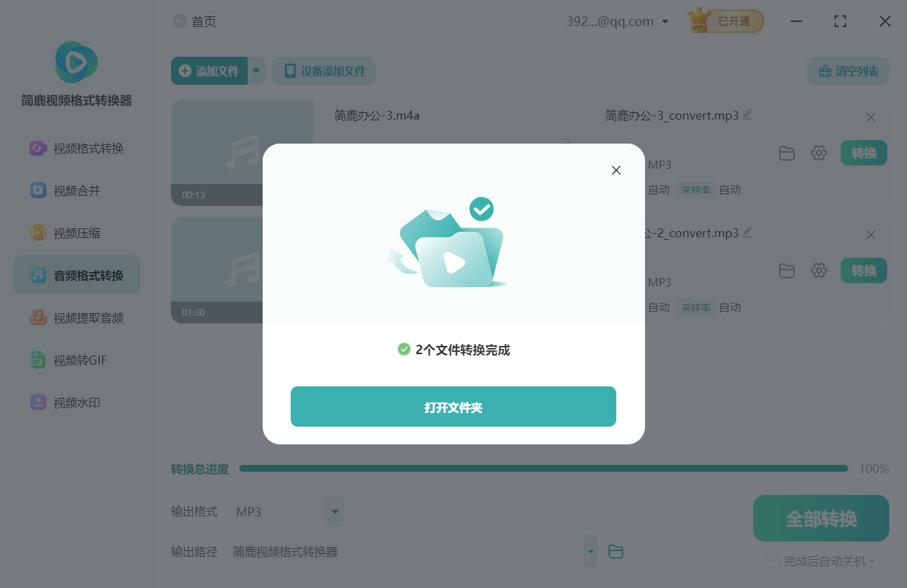Edit the 简鹿办公-2_convert.mp3 file name pencil

pyautogui.click(x=747, y=232)
